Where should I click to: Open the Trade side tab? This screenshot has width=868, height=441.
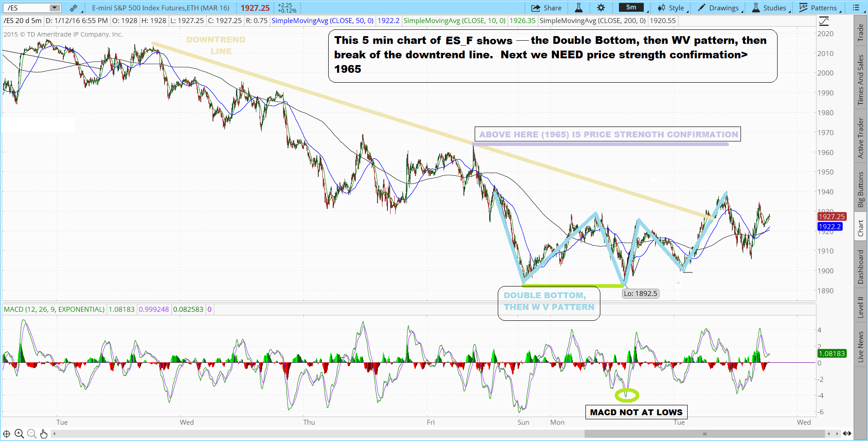(861, 32)
